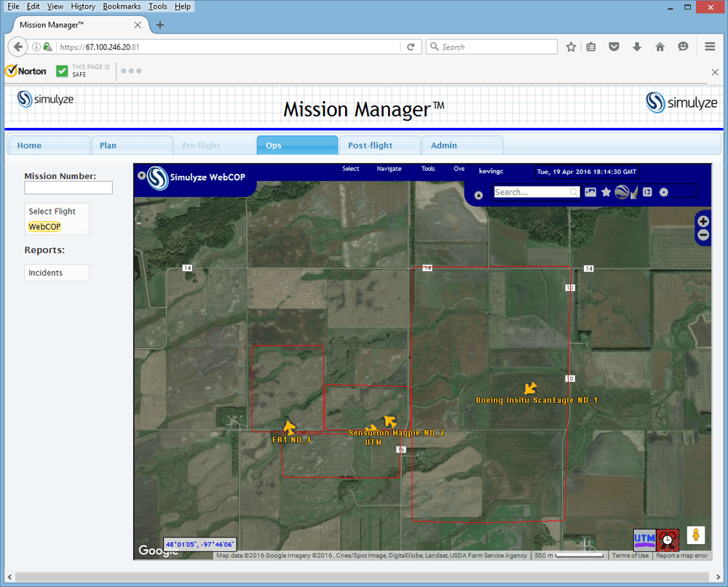Open the Firefox hamburger menu
This screenshot has height=587, width=728.
(x=710, y=47)
